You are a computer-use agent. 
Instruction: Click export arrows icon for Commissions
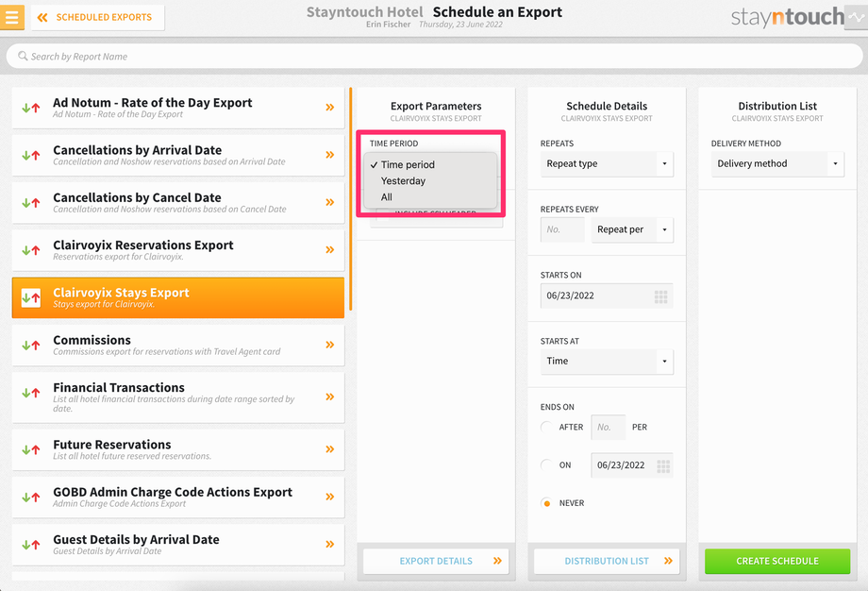(x=31, y=346)
